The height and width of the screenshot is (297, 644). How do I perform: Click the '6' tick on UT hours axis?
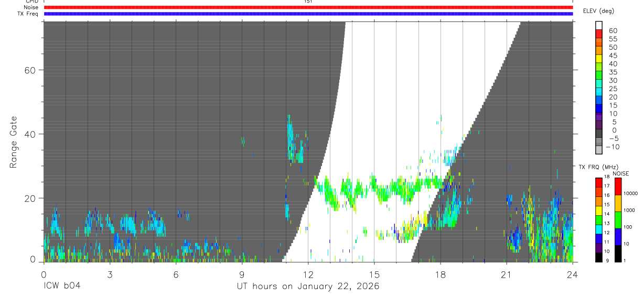coord(176,275)
